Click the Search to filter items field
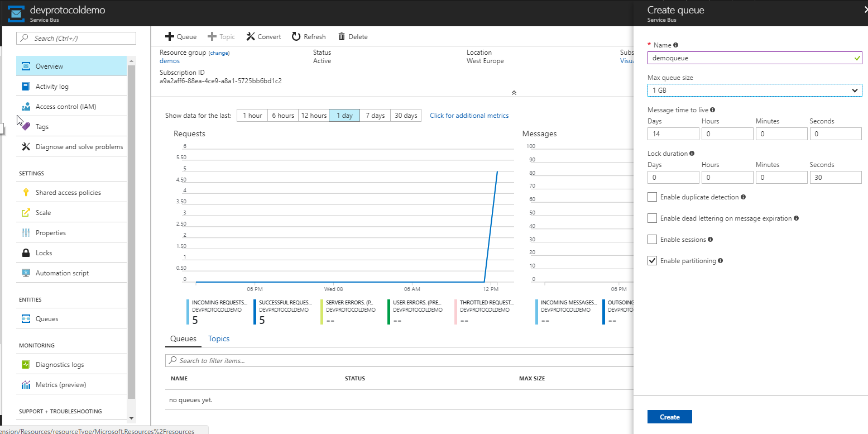The image size is (868, 434). coord(399,361)
